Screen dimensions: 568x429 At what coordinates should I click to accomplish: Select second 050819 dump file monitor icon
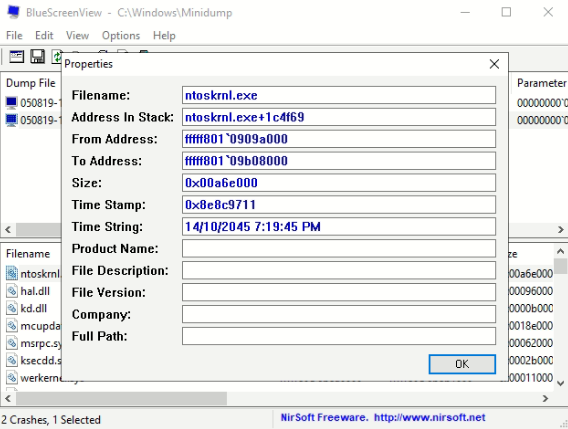(x=12, y=120)
